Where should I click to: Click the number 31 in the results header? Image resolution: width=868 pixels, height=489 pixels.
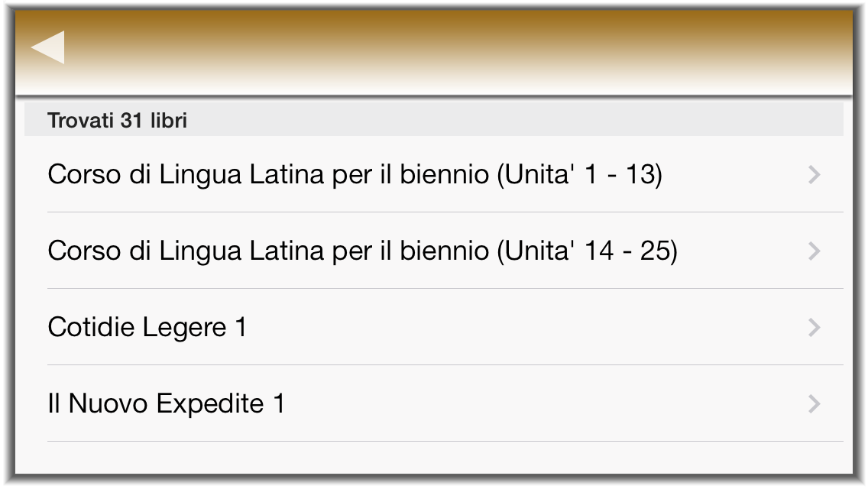pos(131,121)
